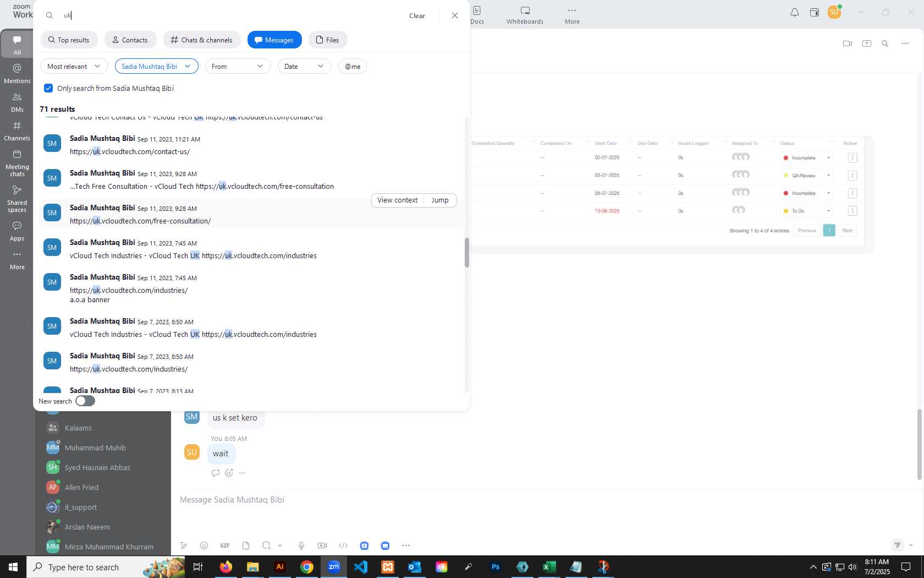The height and width of the screenshot is (578, 924).
Task: Switch to Chats & channels tab
Action: (x=202, y=40)
